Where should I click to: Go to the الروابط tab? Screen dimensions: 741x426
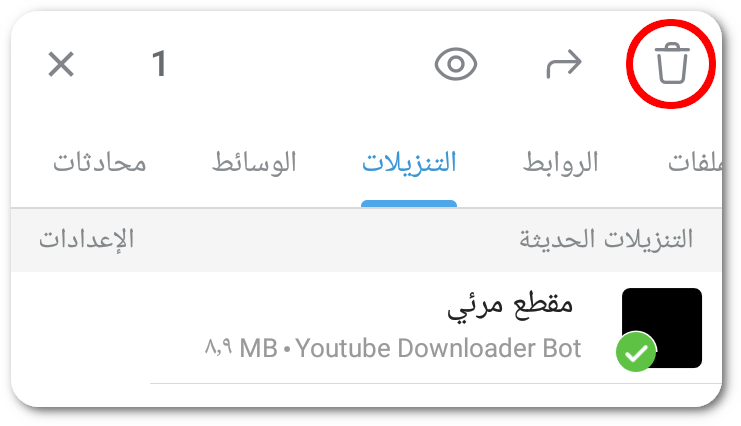(x=560, y=163)
